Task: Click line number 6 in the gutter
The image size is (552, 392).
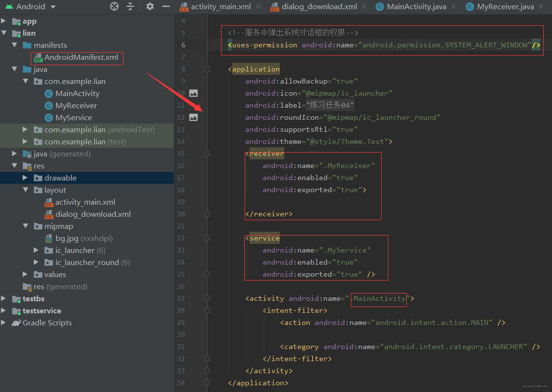Action: pyautogui.click(x=183, y=45)
